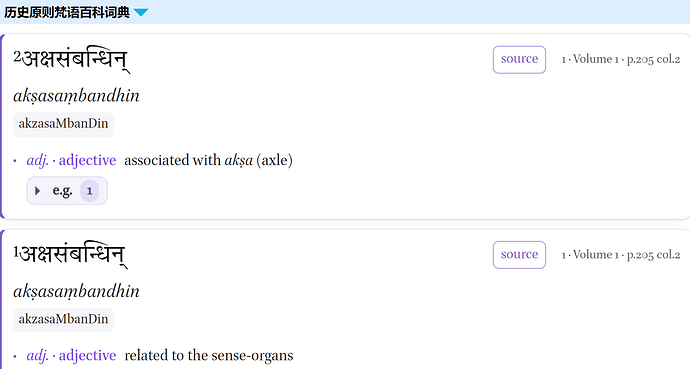Open source button of second entry
The image size is (690, 369).
519,255
